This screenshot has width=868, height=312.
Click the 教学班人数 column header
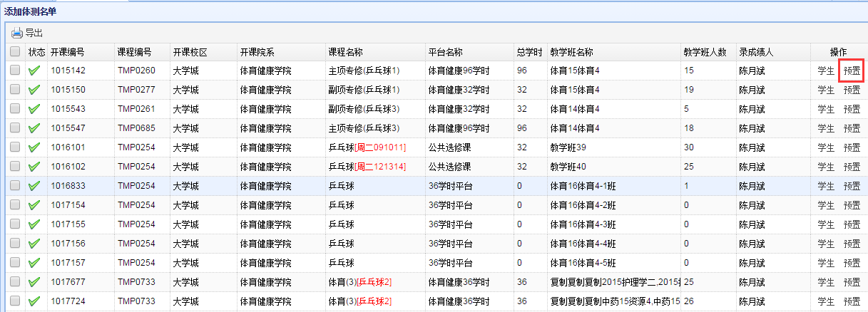click(x=704, y=52)
